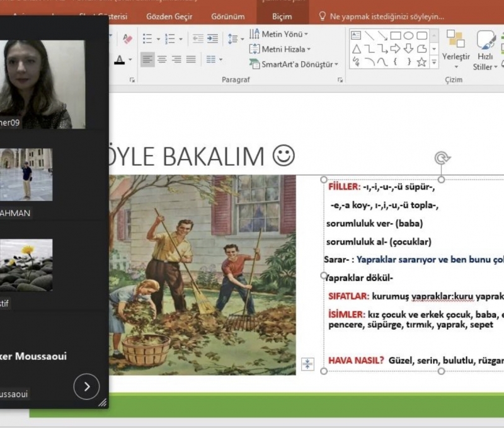Select the elbow arrow connector shape

pos(382,49)
